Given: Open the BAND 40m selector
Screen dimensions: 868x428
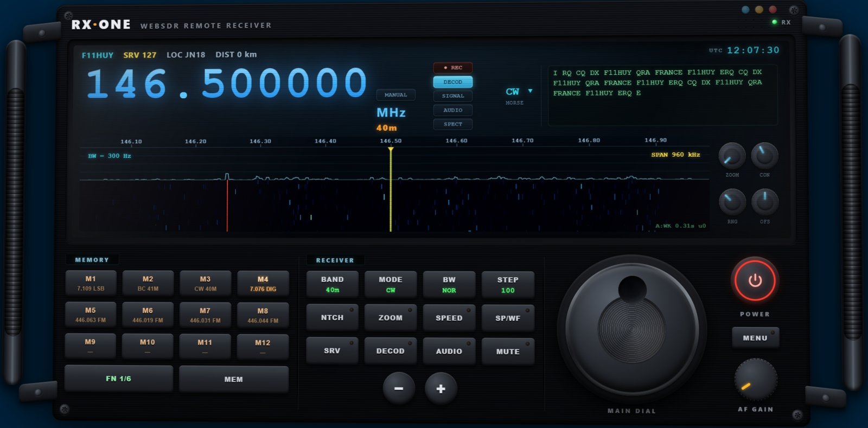Looking at the screenshot, I should point(333,284).
